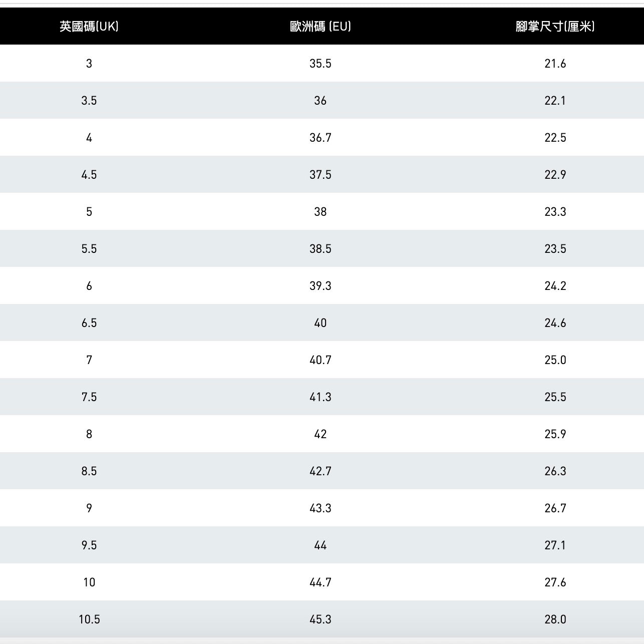This screenshot has width=644, height=644.
Task: Select the UK size 6 cell
Action: pyautogui.click(x=89, y=286)
